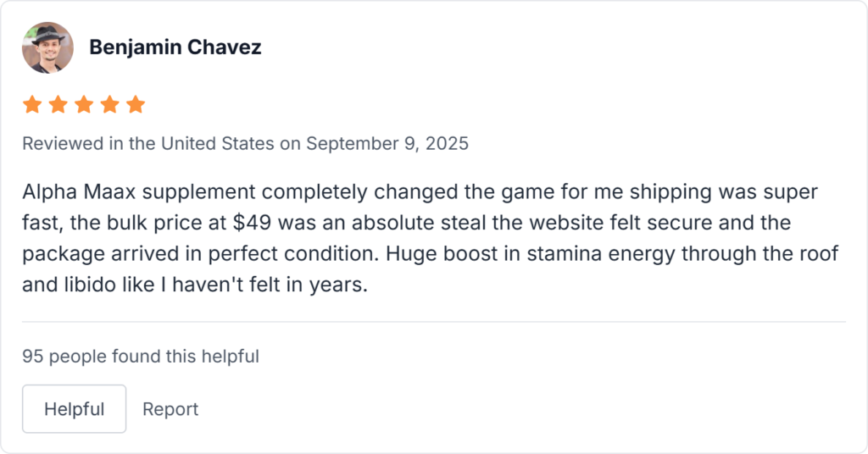Click the Report link
The image size is (868, 454).
click(x=170, y=409)
